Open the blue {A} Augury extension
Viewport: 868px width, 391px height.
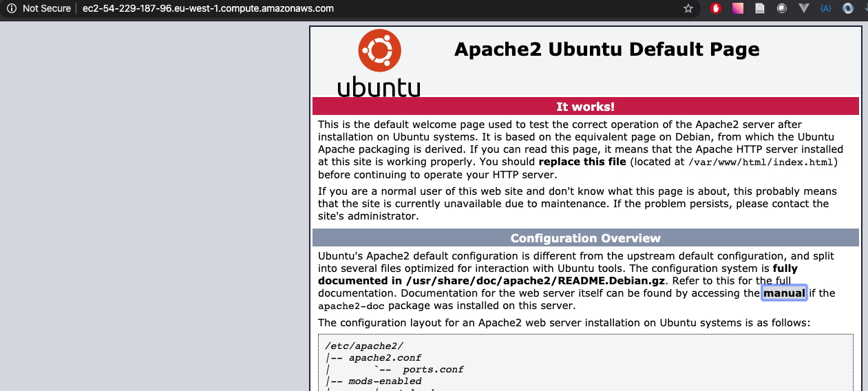tap(826, 8)
